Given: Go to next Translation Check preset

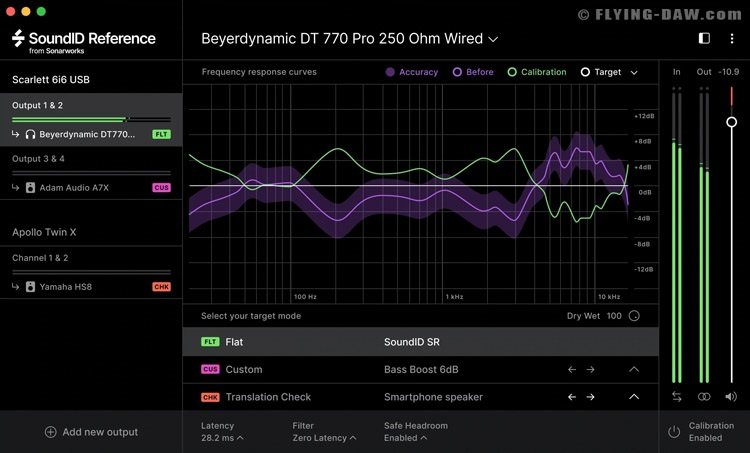Looking at the screenshot, I should tap(591, 397).
